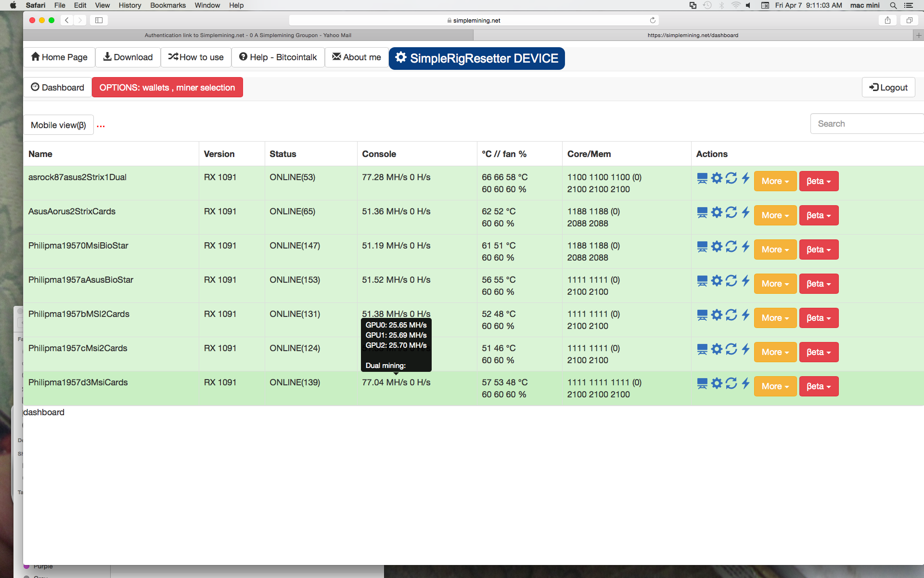Open Bookmarks menu in menu bar

pyautogui.click(x=168, y=5)
